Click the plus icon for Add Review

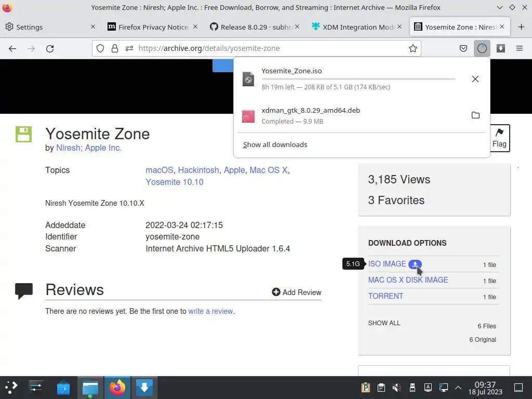[x=276, y=292]
